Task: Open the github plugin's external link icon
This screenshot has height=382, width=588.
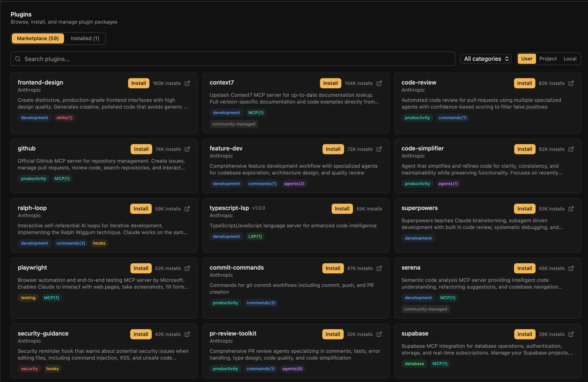Action: pos(187,149)
